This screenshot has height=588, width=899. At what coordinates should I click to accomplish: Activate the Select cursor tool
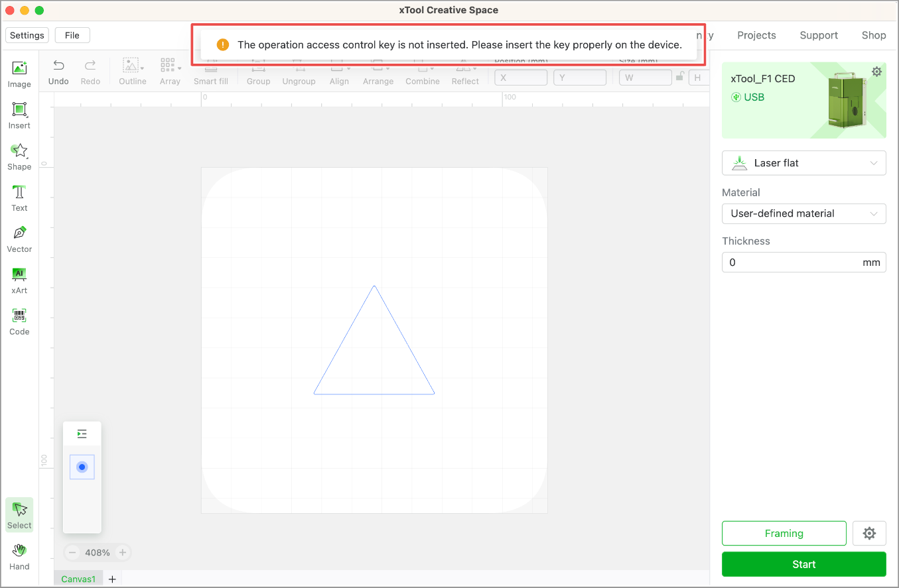(x=19, y=515)
